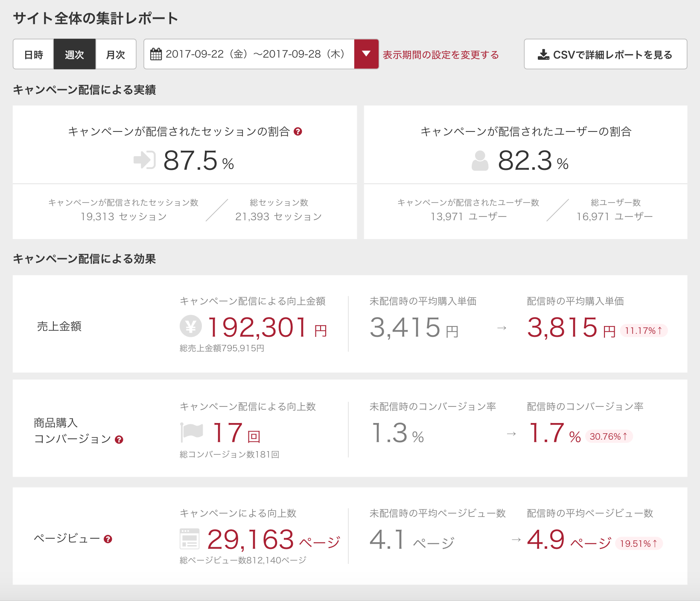Click the 30.76%↑ badge
The height and width of the screenshot is (601, 700).
tap(609, 436)
